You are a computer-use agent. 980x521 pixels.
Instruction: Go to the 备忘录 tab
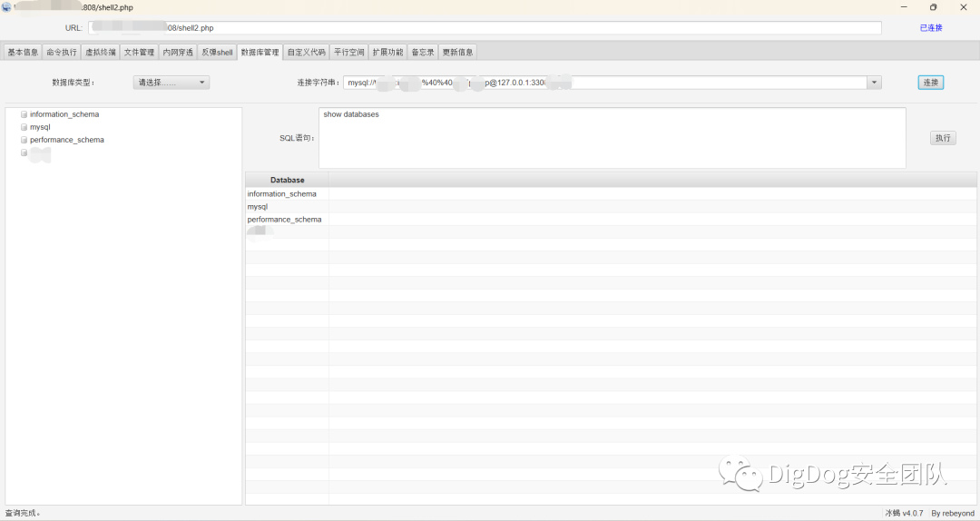tap(423, 52)
